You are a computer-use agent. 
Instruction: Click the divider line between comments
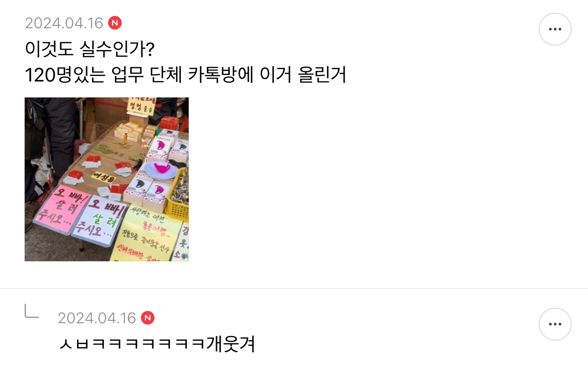point(294,288)
